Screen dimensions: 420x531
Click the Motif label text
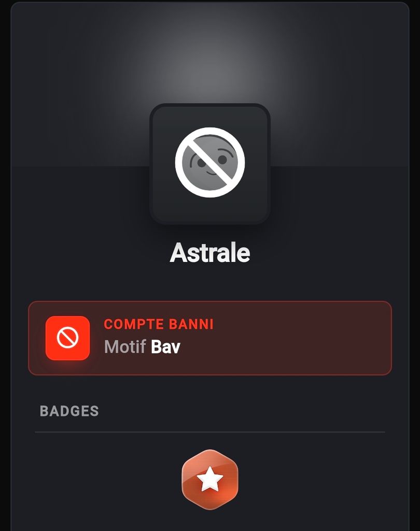(125, 347)
